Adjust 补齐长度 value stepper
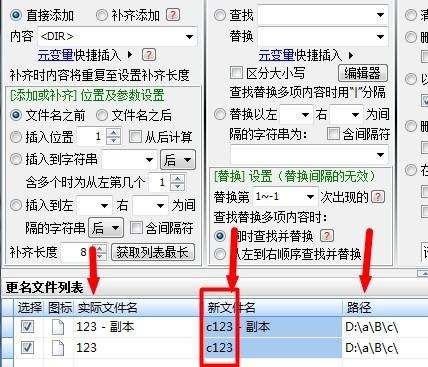Viewport: 428px width, 367px height. pos(100,252)
